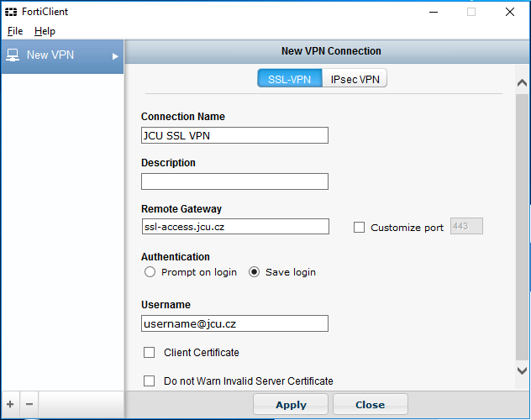
Task: Minimize the FortiClient window
Action: (434, 12)
